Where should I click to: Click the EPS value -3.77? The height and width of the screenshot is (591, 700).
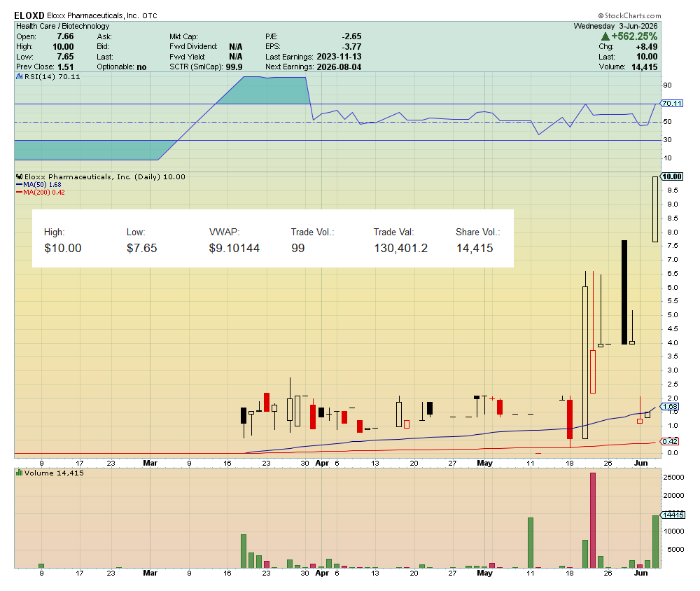coord(352,47)
